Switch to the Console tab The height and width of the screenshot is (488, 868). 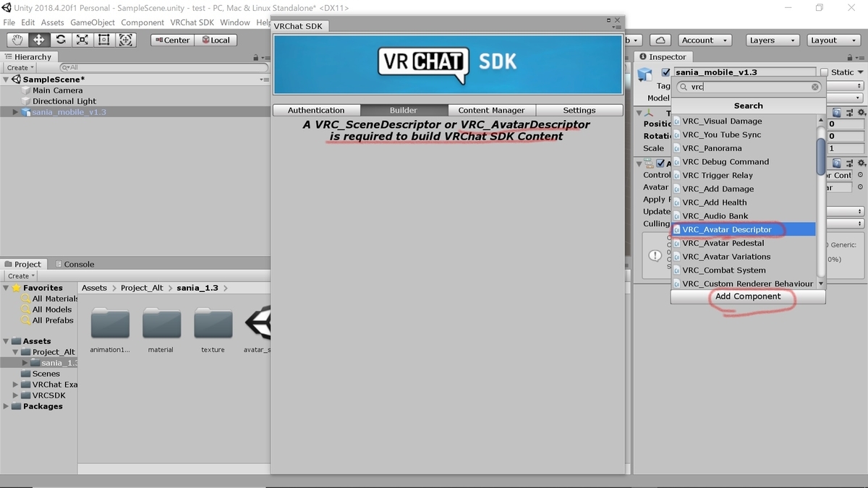pos(75,264)
